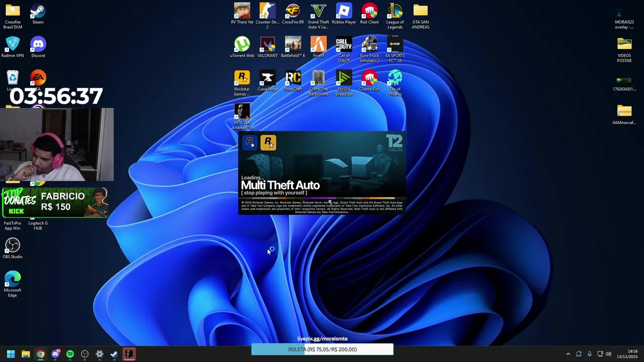
Task: Open VIDEOS POSTAR folder
Action: (x=624, y=50)
